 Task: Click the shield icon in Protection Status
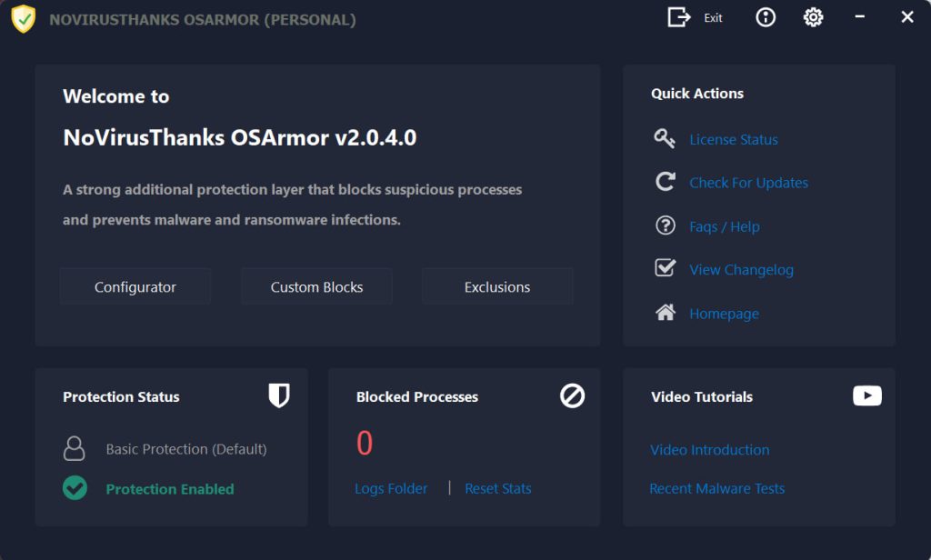278,395
